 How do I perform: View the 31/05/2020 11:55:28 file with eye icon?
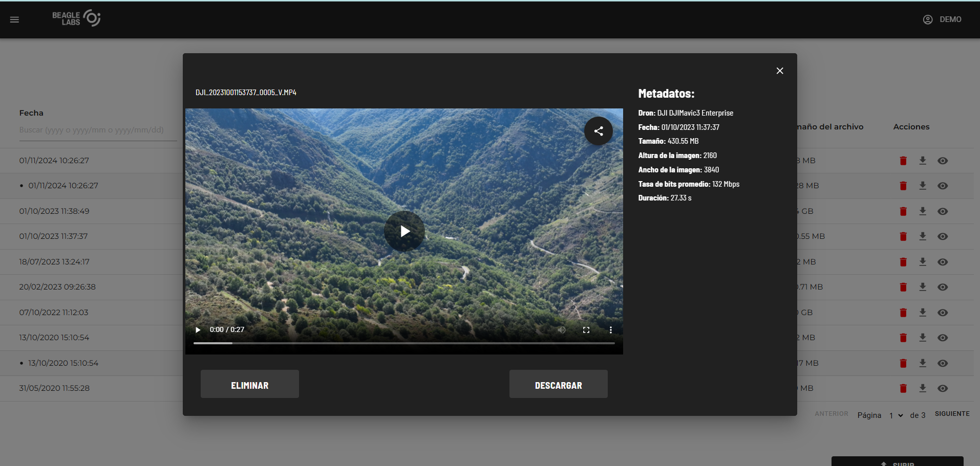point(943,388)
